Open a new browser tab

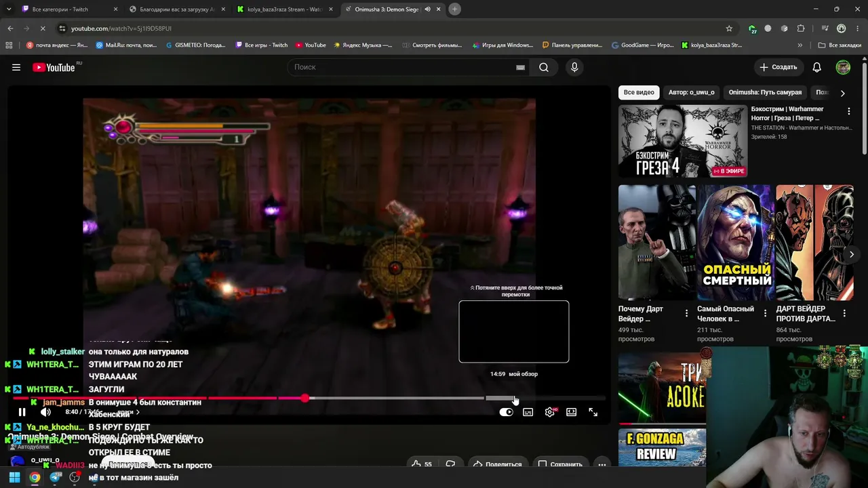(455, 9)
